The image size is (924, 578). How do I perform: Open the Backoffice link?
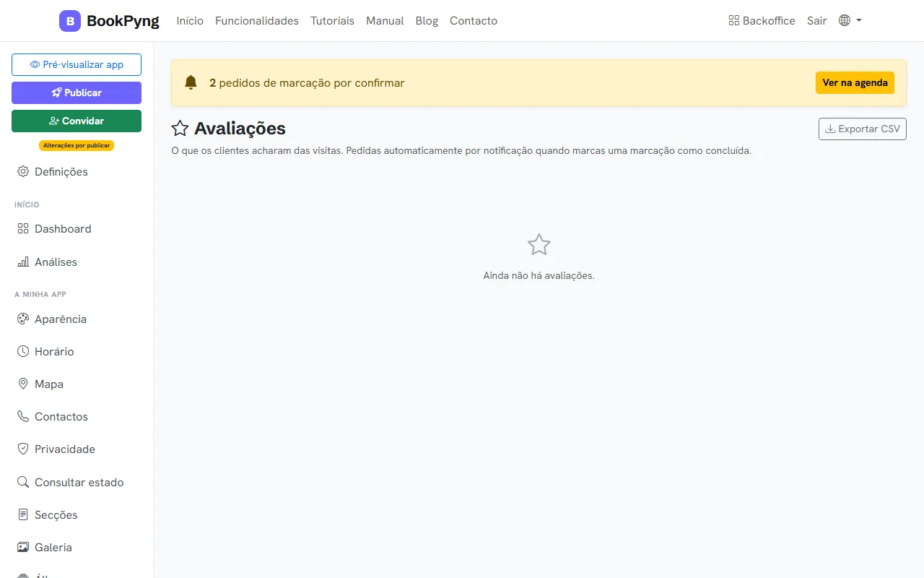[762, 21]
